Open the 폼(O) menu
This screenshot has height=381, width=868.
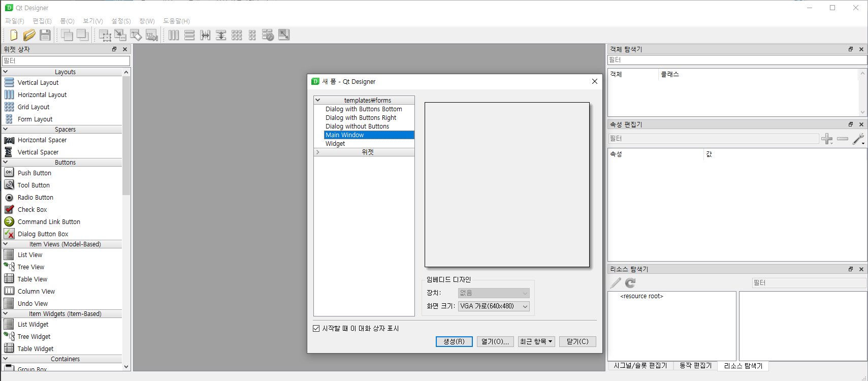coord(67,21)
